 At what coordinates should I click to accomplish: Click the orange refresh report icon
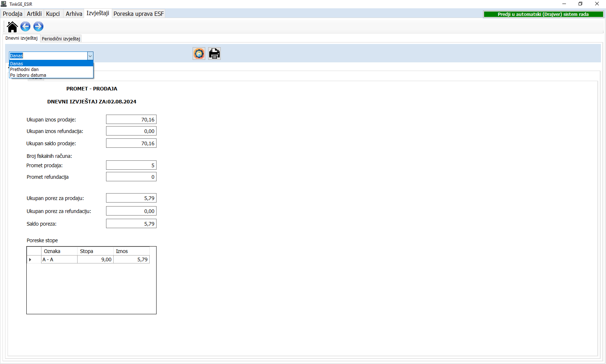click(x=199, y=54)
